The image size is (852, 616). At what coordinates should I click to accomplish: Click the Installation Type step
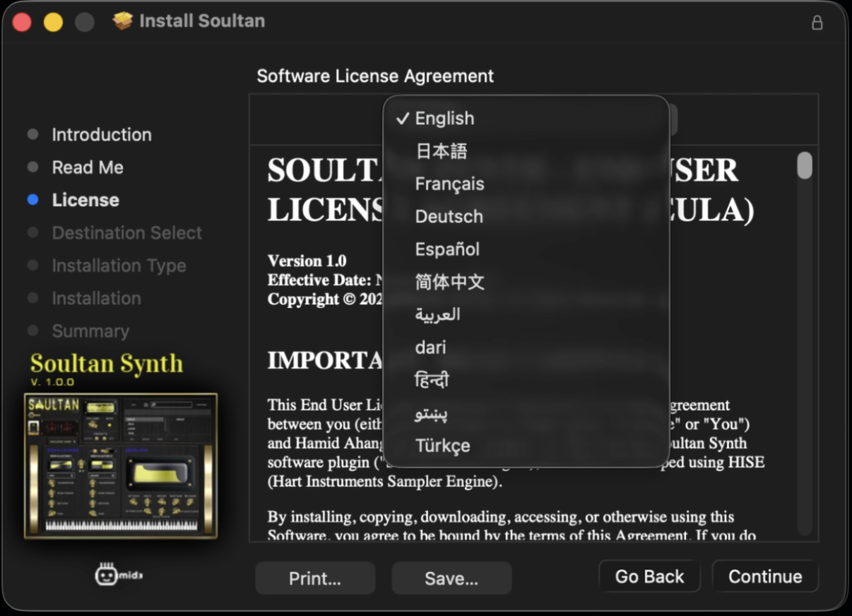coord(119,266)
